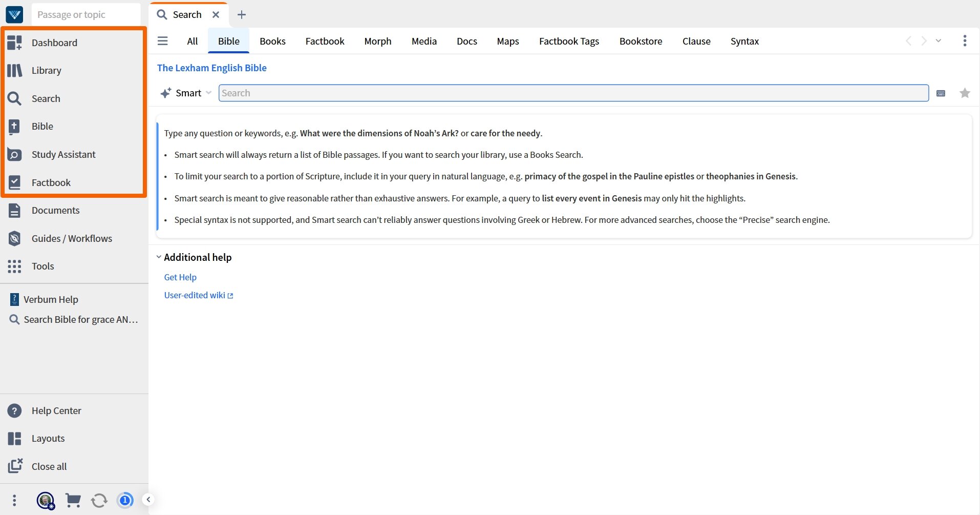Open the Dashboard sidebar icon

pos(15,43)
